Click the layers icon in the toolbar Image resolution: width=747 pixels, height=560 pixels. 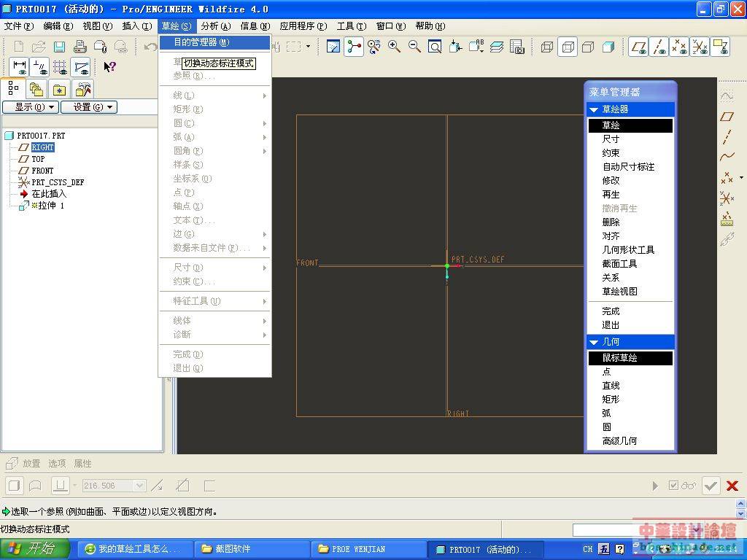click(x=497, y=47)
